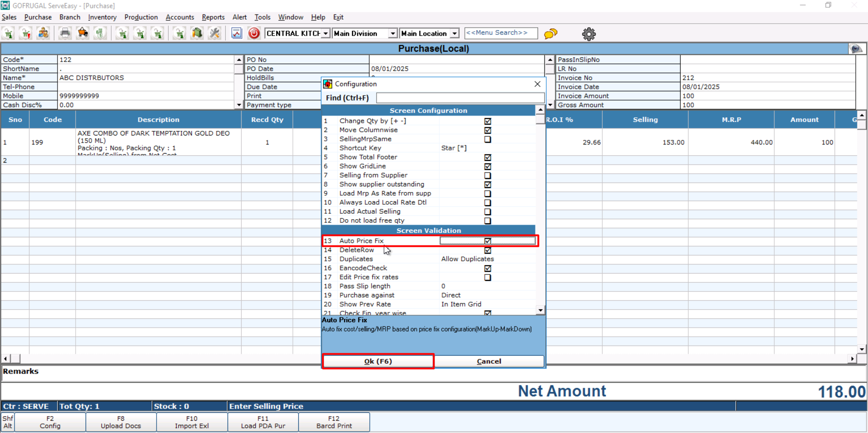868x433 pixels.
Task: Uncheck the EancodeCheck option
Action: [x=487, y=268]
